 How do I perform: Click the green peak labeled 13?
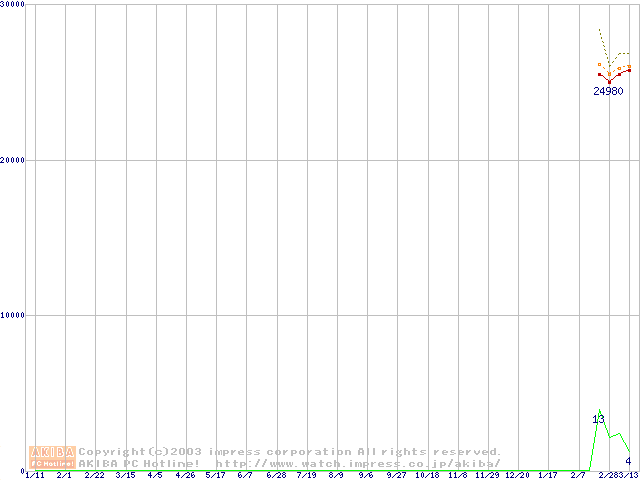tap(598, 419)
